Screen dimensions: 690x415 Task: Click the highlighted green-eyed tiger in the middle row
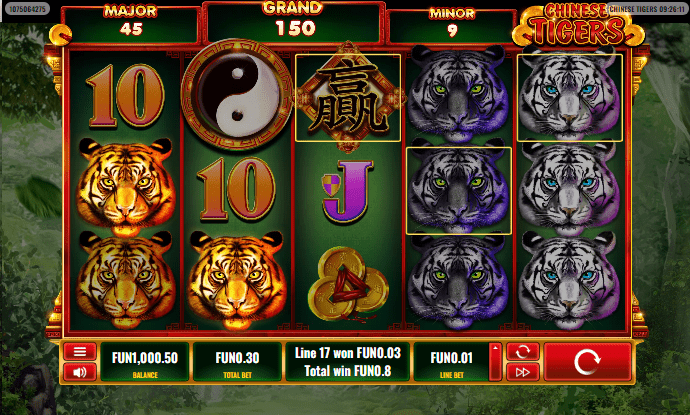tap(459, 191)
